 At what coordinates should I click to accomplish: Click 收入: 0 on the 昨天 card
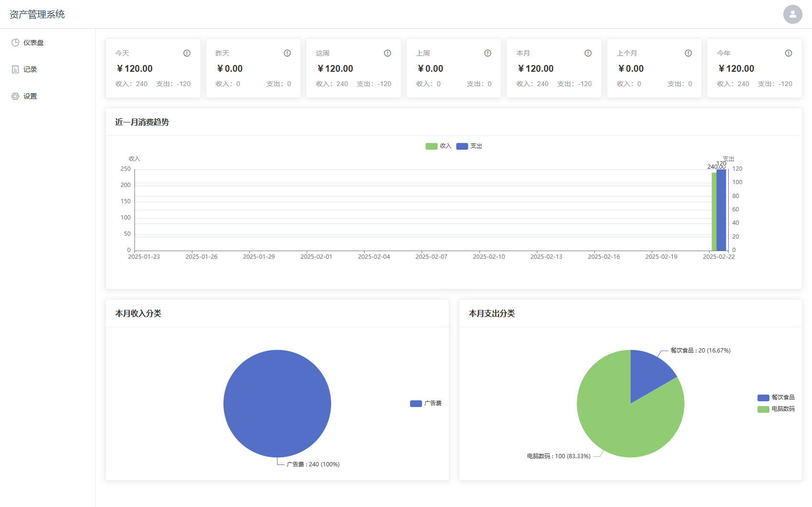(228, 84)
